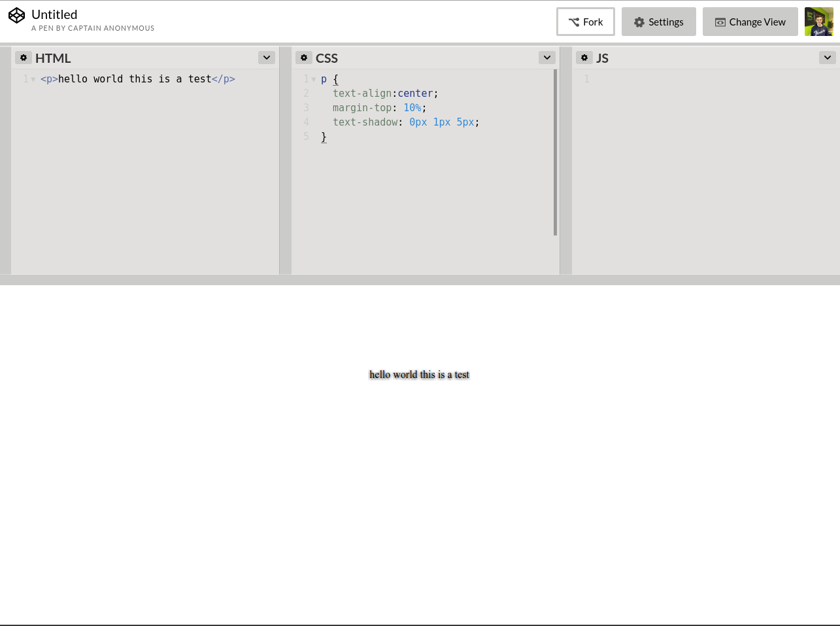Click the Settings gear icon in header
840x626 pixels.
[x=639, y=22]
